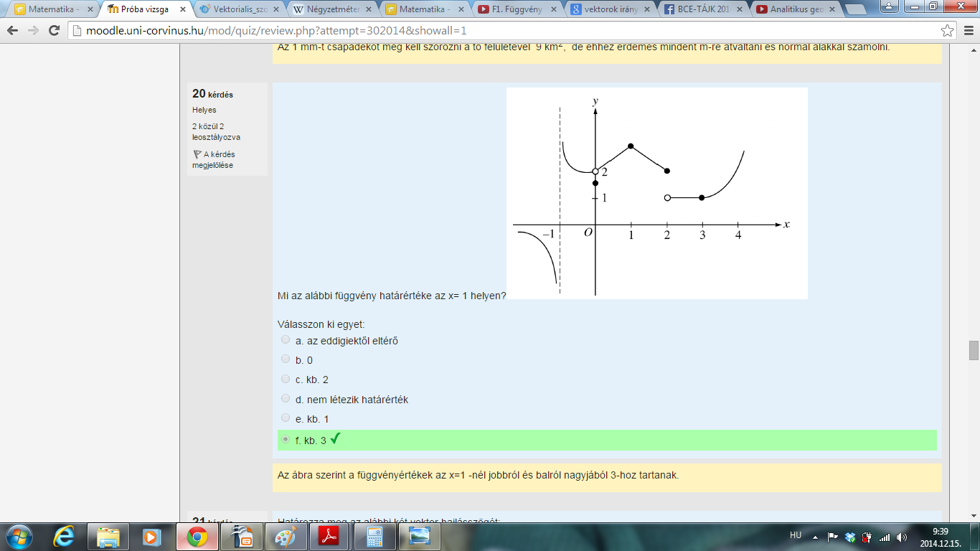The image size is (980, 551).
Task: Click the Windows Start button
Action: point(19,536)
